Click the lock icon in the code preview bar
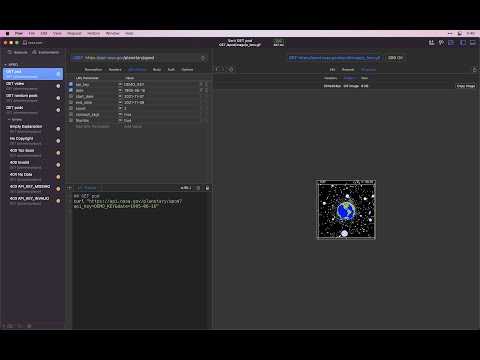 point(207,188)
